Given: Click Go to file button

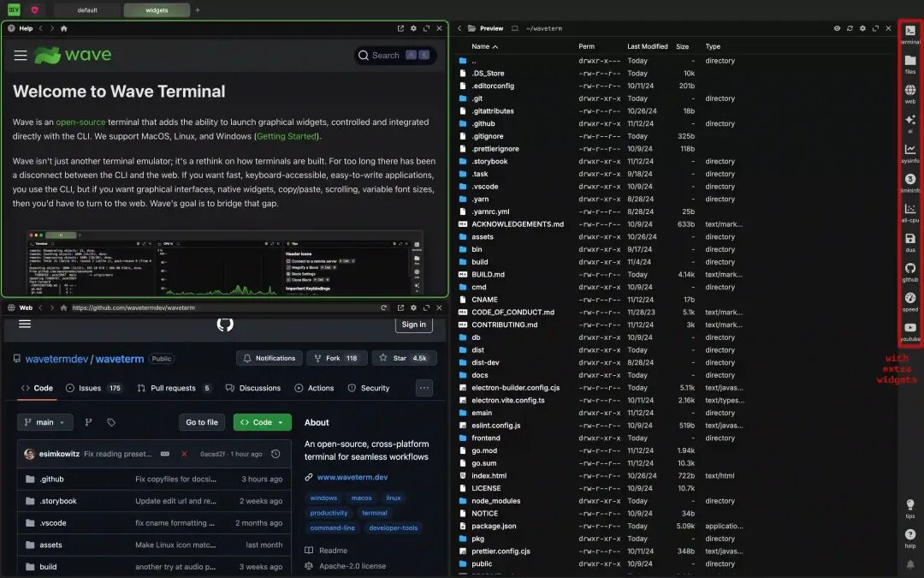Looking at the screenshot, I should tap(202, 422).
